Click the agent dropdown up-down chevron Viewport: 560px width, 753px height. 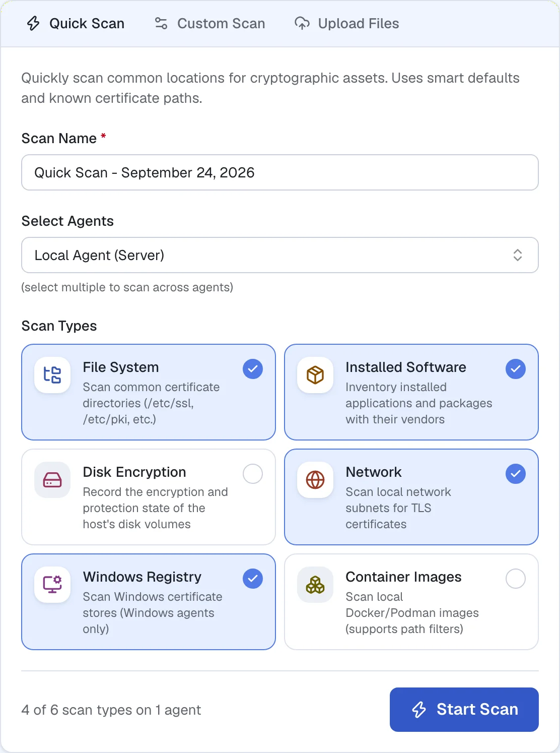click(518, 255)
